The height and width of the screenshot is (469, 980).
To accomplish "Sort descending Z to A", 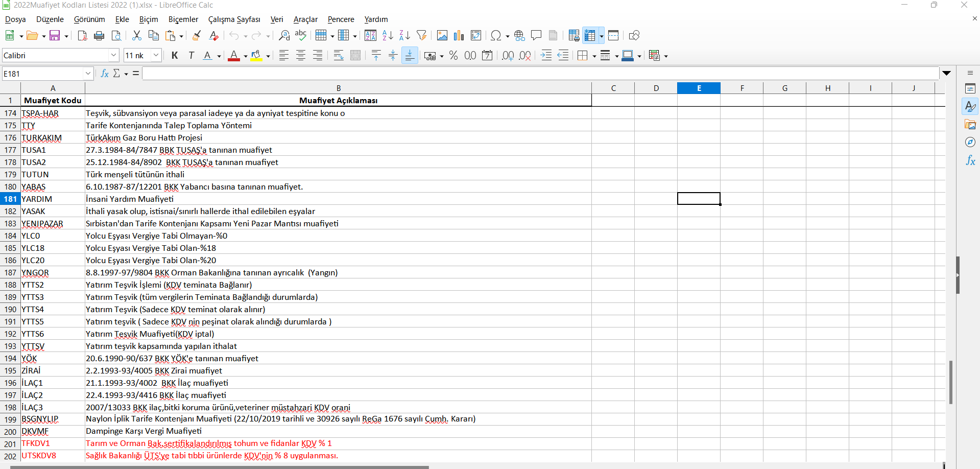I will coord(404,35).
